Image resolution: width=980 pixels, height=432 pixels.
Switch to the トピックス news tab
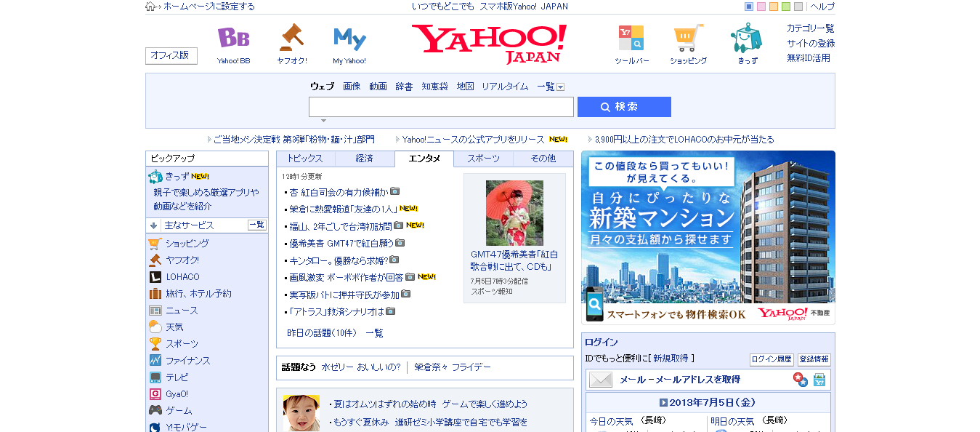pyautogui.click(x=305, y=159)
